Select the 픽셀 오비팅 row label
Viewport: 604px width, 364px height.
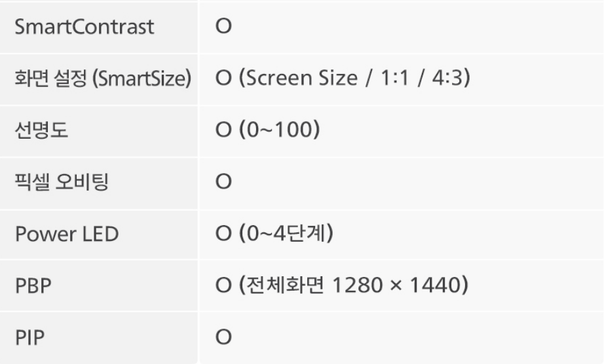tap(62, 182)
